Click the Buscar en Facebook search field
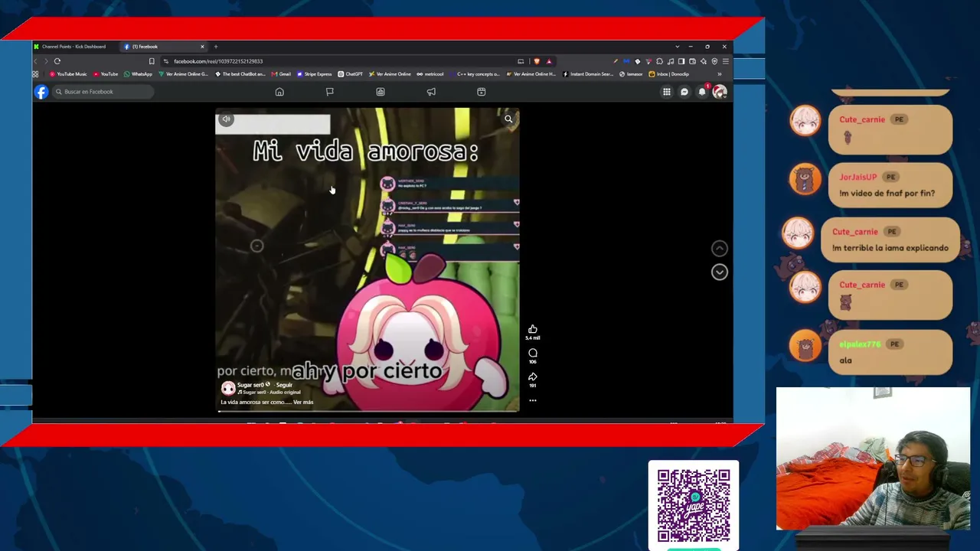The image size is (980, 551). (x=102, y=92)
